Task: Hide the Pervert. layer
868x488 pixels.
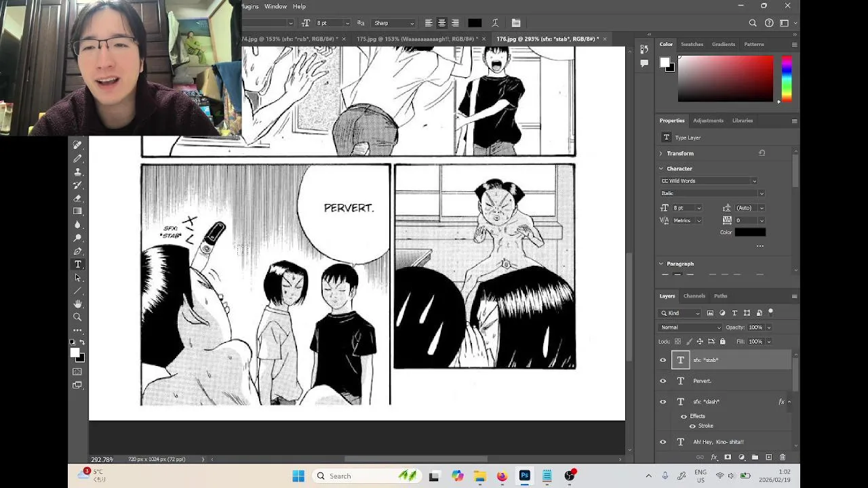Action: (x=663, y=381)
